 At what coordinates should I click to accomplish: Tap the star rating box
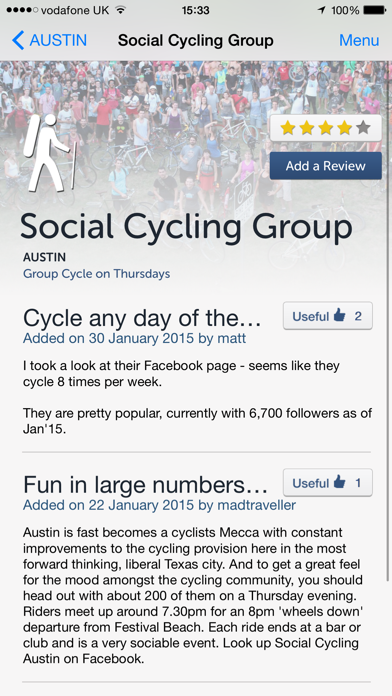(326, 128)
